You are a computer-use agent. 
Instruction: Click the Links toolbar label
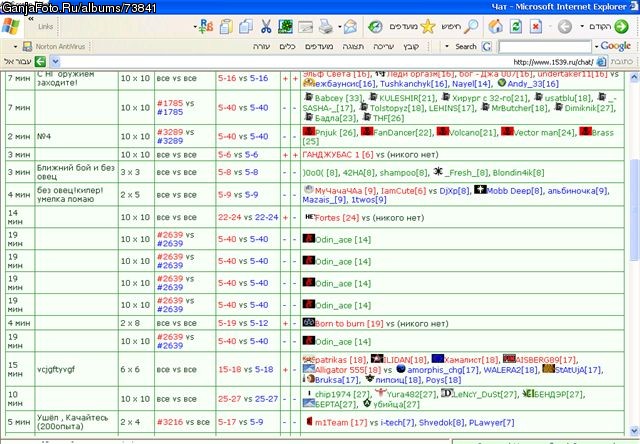(45, 27)
